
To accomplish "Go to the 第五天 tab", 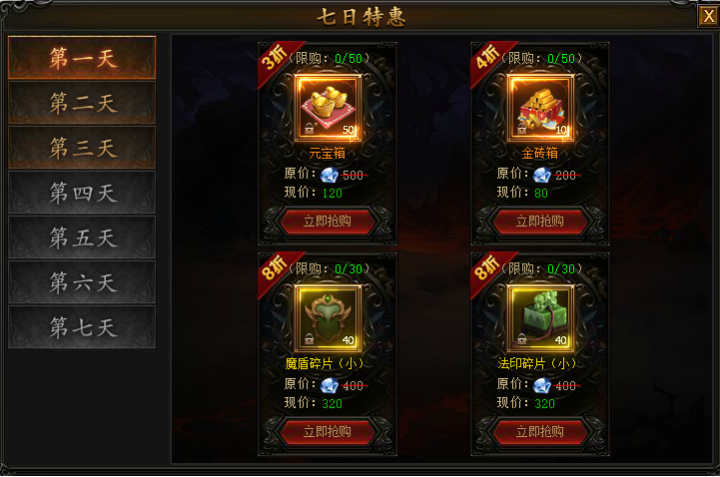I will coord(82,237).
